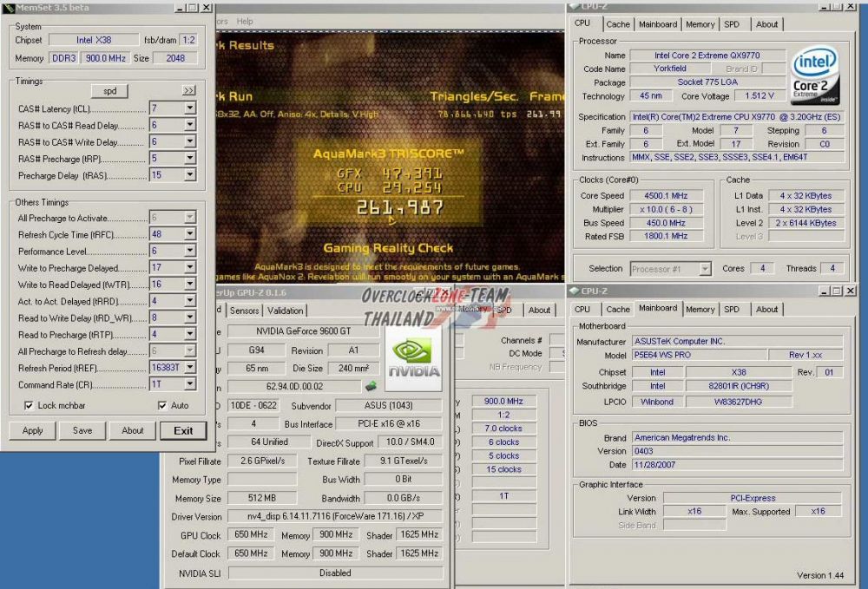Screen dimensions: 868x589
Task: Open the Performance Level dropdown
Action: click(x=190, y=251)
